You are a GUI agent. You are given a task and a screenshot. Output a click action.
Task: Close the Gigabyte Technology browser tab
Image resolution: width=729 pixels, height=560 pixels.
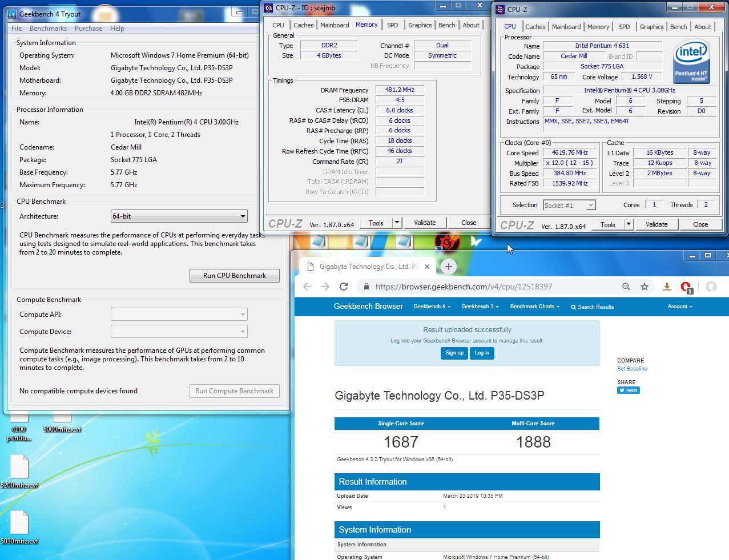pos(428,267)
